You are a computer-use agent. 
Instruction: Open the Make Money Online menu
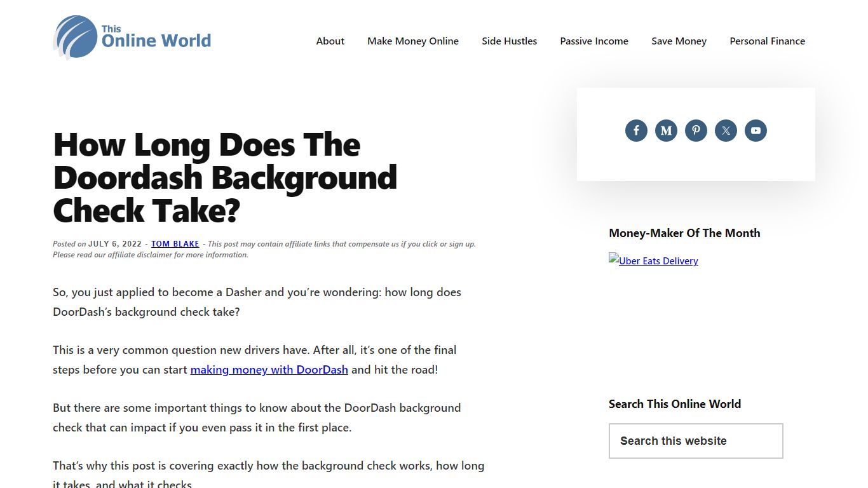(x=413, y=41)
